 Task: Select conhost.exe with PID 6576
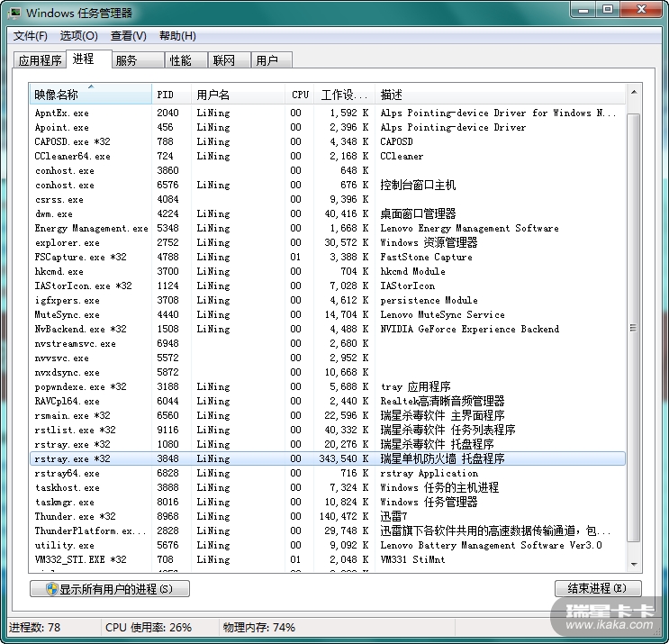(328, 186)
